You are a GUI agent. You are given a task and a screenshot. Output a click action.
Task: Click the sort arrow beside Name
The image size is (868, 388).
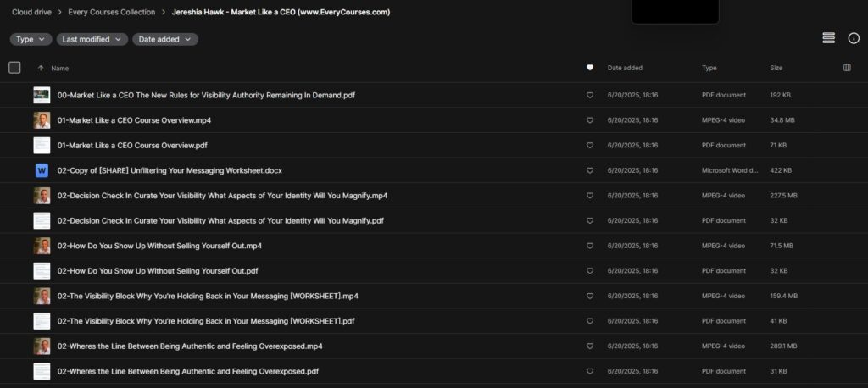tap(41, 68)
